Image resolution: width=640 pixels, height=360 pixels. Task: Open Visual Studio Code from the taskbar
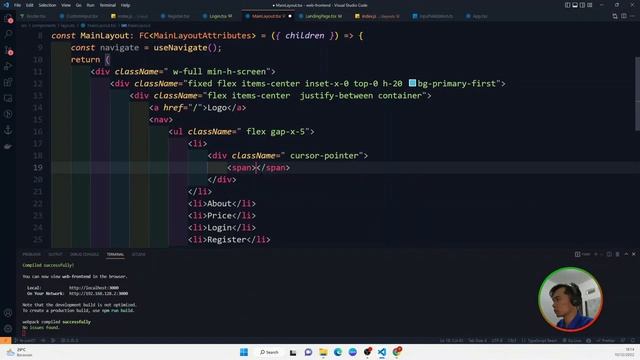382,352
